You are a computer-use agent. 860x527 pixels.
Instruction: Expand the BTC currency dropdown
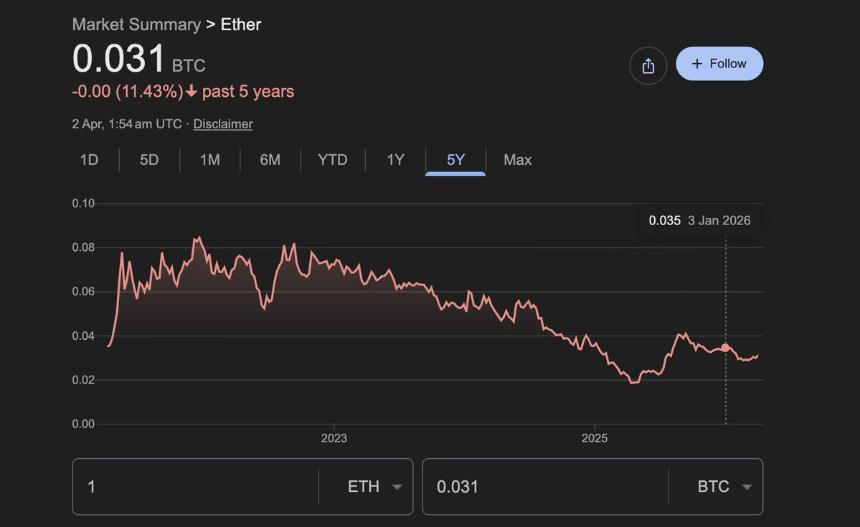(723, 487)
